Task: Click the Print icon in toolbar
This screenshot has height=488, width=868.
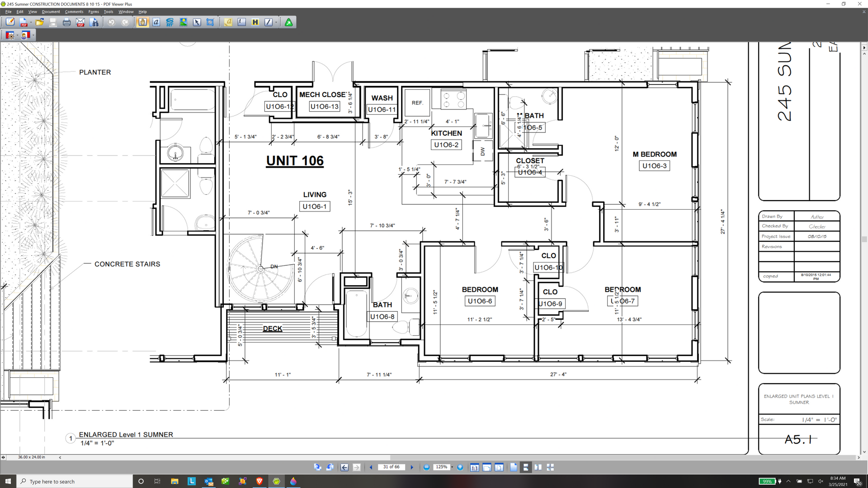Action: pyautogui.click(x=67, y=22)
